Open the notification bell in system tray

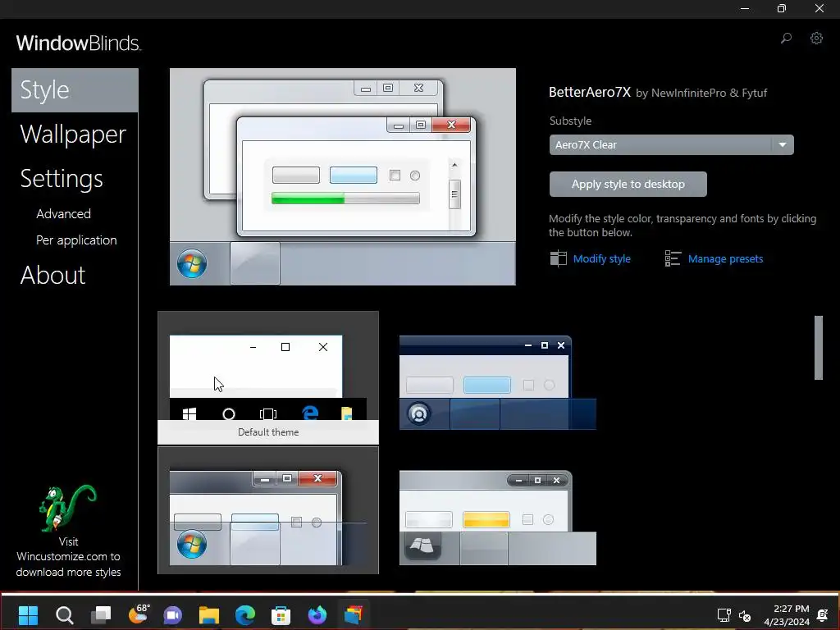click(x=823, y=615)
